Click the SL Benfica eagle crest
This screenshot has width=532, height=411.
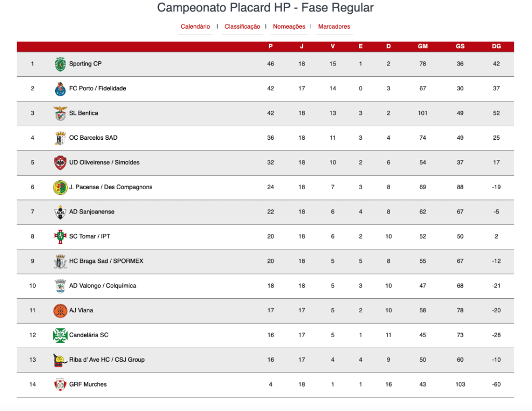click(60, 113)
